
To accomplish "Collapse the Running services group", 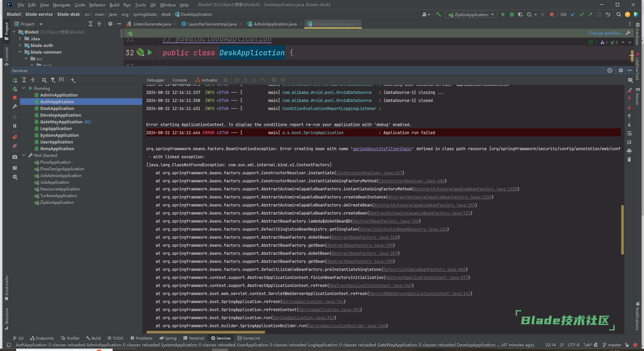I will coord(24,88).
